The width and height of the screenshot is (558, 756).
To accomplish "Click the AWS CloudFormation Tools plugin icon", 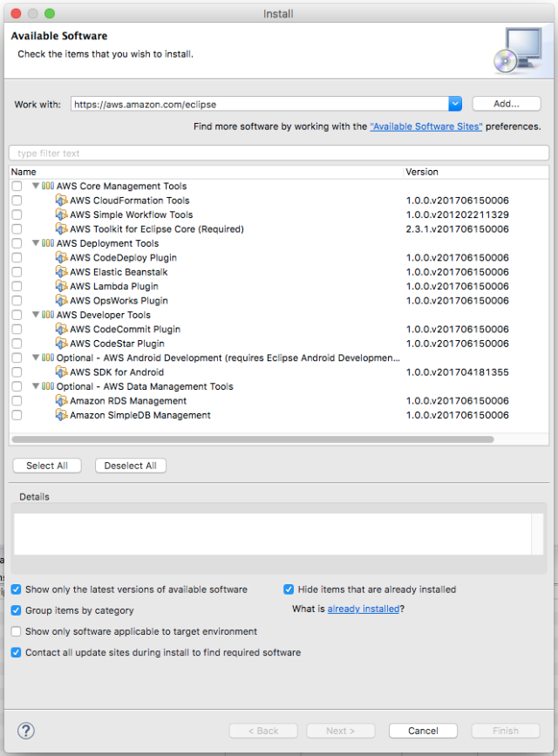I will 61,200.
